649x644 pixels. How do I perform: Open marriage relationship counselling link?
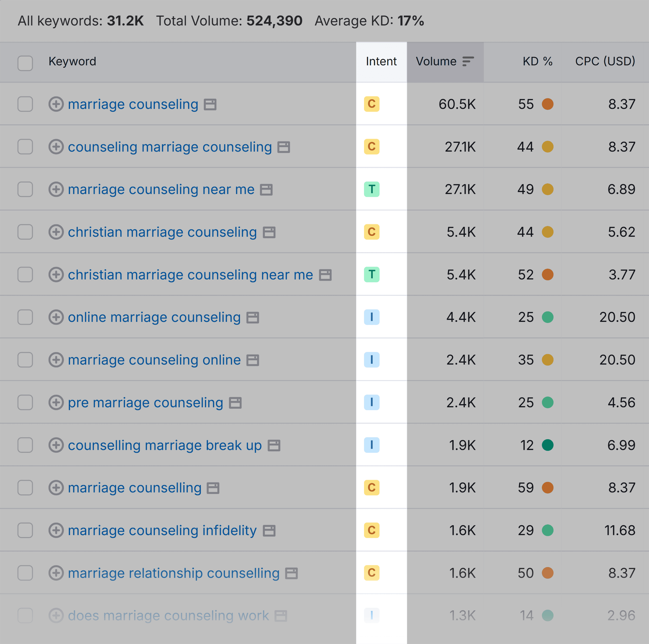[174, 573]
